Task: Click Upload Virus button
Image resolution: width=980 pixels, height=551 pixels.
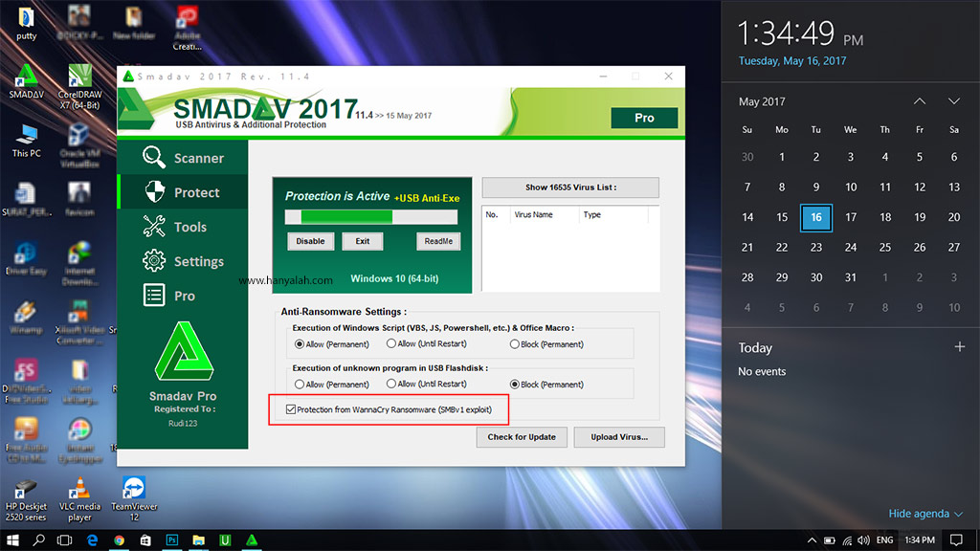Action: pyautogui.click(x=619, y=436)
